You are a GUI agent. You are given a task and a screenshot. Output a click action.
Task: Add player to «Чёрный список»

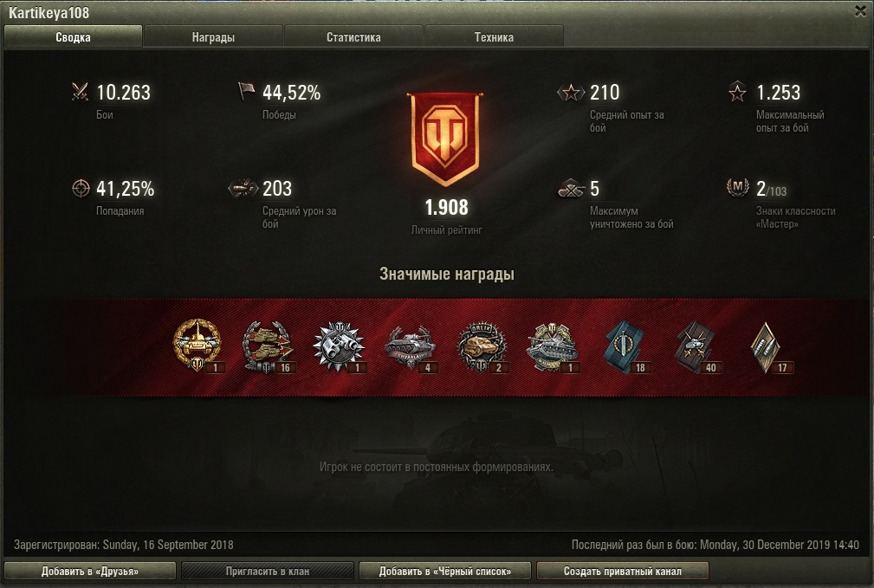445,572
